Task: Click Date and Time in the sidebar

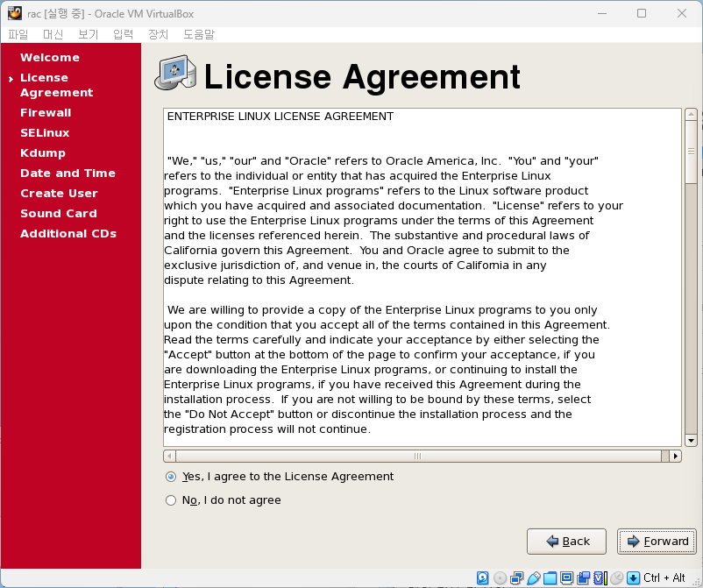Action: pos(67,173)
